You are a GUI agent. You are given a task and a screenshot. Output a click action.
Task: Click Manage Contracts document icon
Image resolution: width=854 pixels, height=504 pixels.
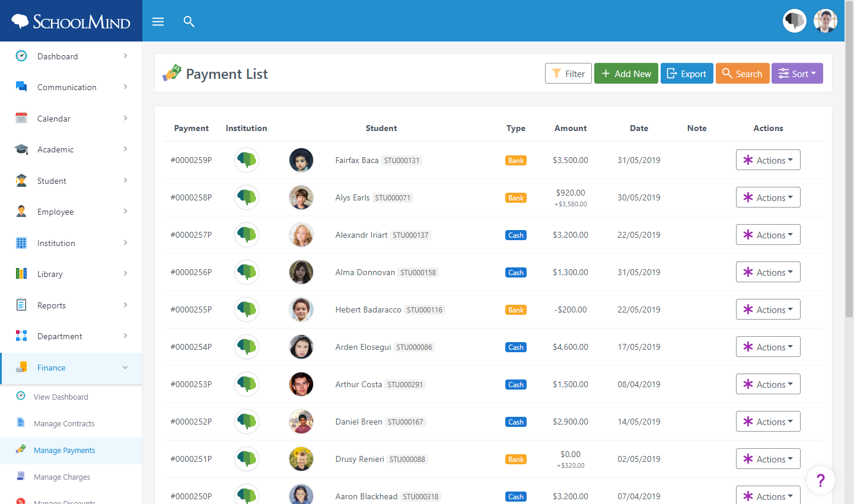pos(21,423)
